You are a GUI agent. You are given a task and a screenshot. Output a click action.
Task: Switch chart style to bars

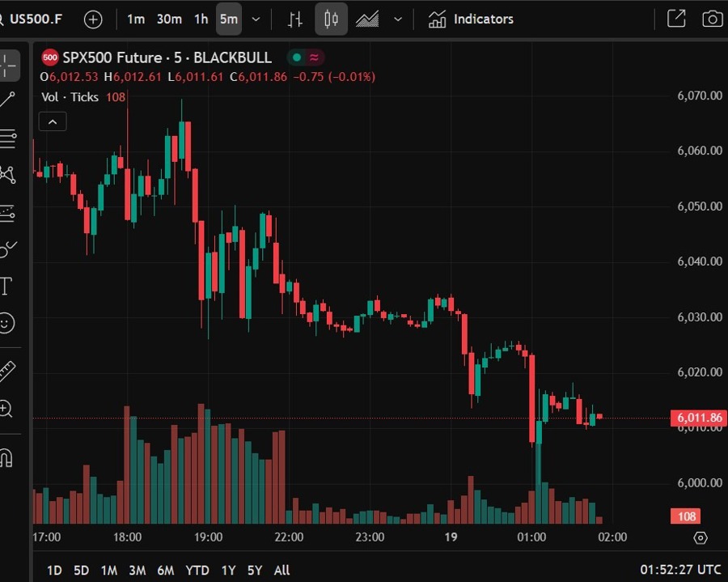click(296, 19)
